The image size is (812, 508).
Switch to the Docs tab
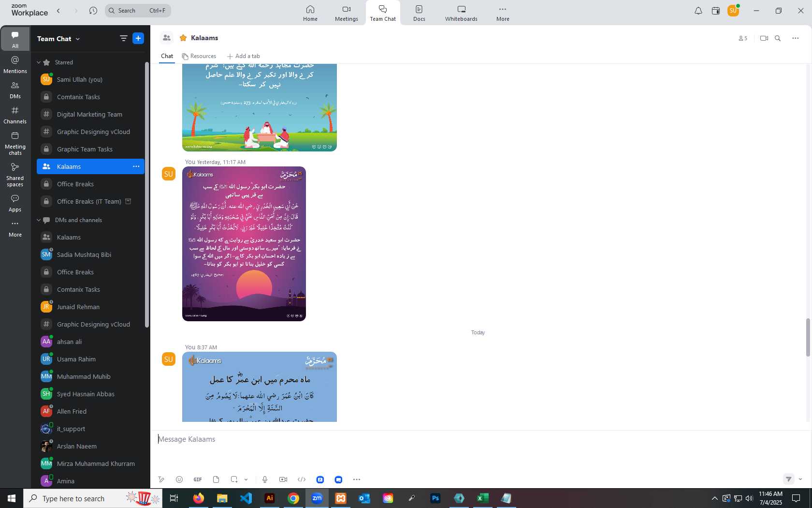419,13
